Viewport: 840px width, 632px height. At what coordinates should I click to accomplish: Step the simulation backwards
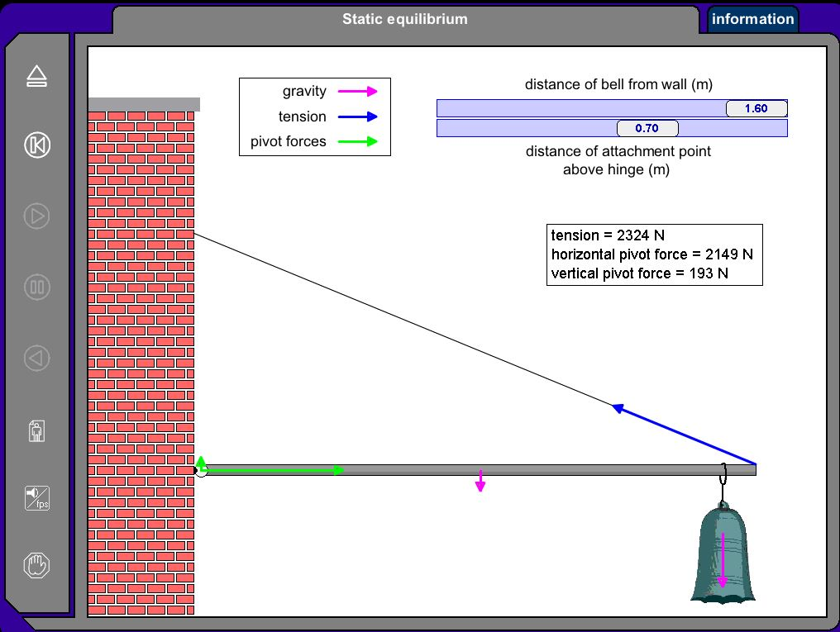point(36,358)
